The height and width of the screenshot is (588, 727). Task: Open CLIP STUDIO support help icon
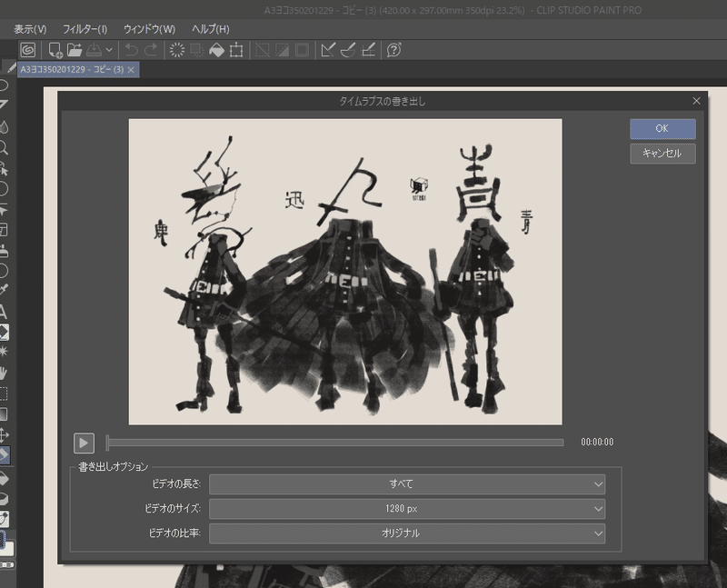[x=393, y=50]
